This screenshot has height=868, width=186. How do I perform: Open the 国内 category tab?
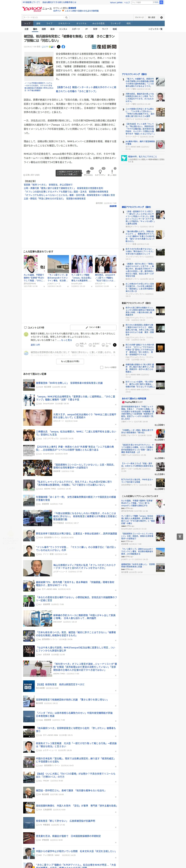pyautogui.click(x=35, y=29)
